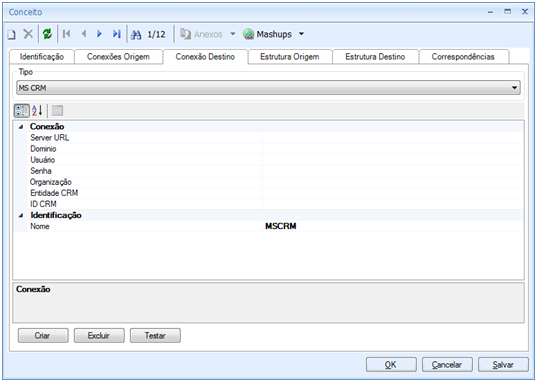Click the Cancelar button

447,365
